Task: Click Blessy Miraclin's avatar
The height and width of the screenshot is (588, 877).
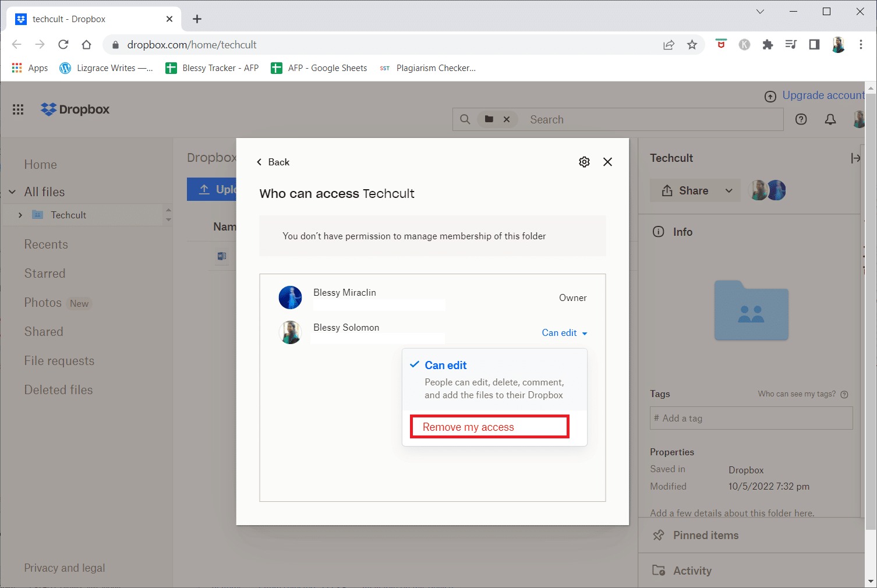Action: point(290,297)
